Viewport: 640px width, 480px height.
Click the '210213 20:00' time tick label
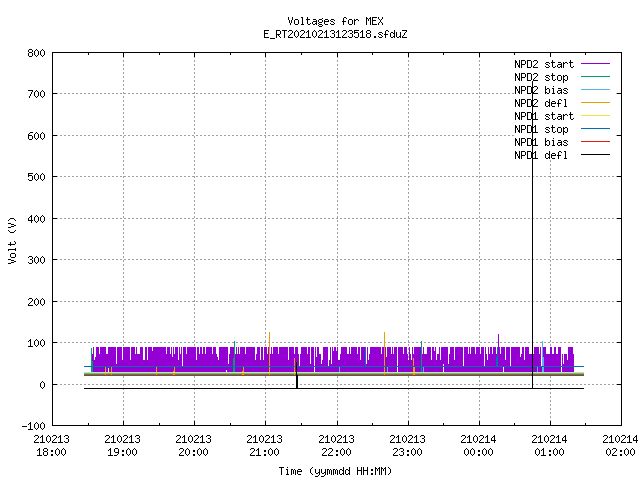tap(193, 446)
